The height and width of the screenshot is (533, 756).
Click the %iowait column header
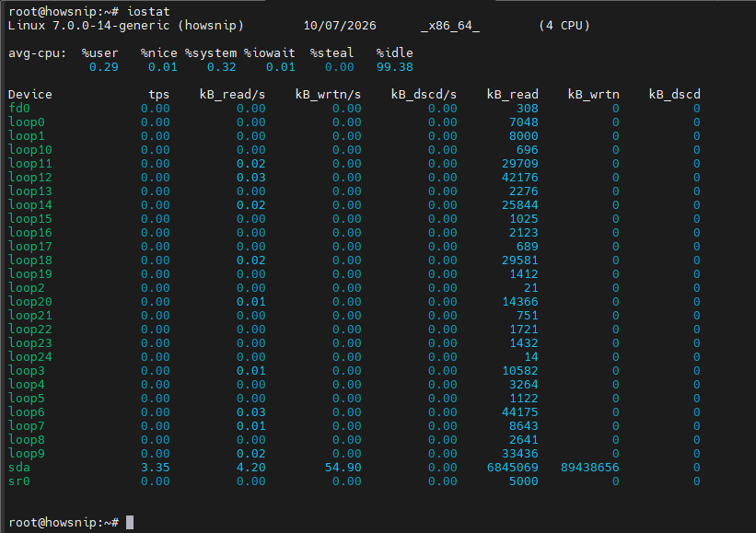[269, 53]
